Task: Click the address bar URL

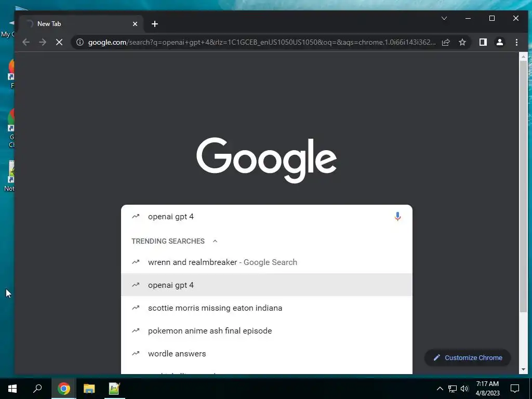Action: 262,42
